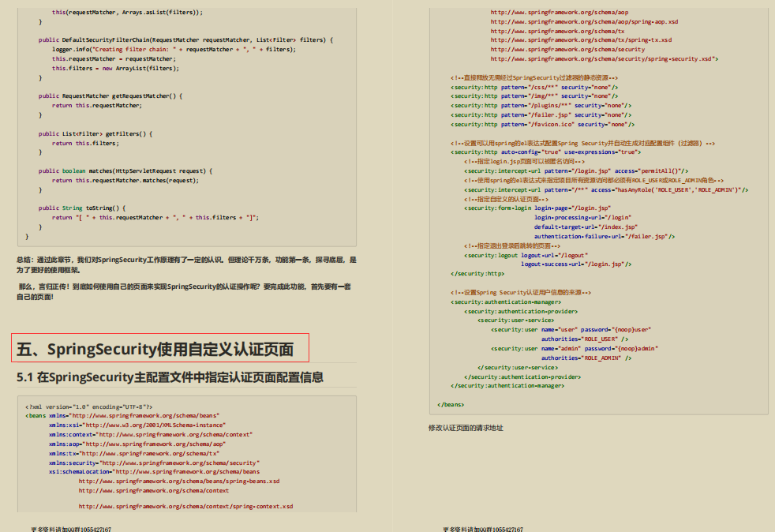Click 'return this.requestMatcher.matches(request);' line
The width and height of the screenshot is (775, 532).
click(x=125, y=181)
